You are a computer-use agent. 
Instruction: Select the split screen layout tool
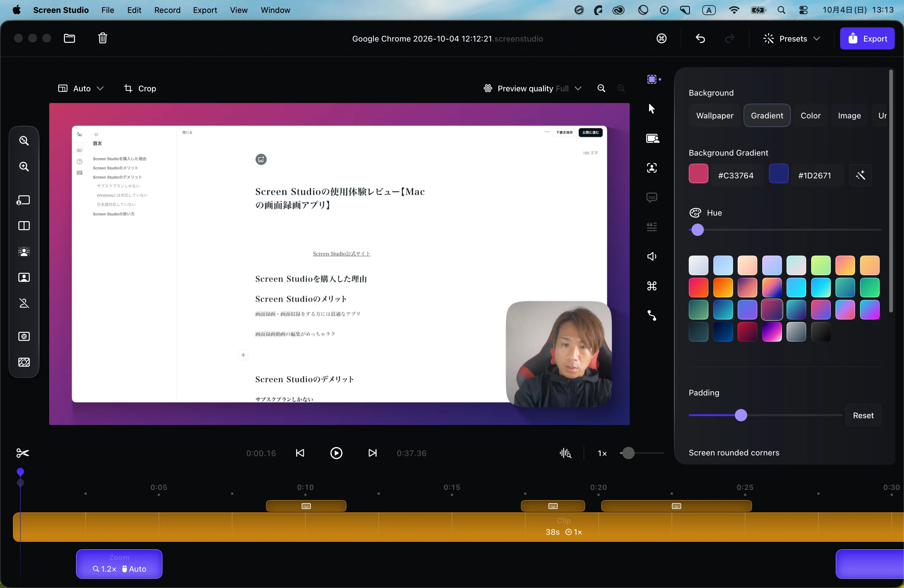coord(24,226)
